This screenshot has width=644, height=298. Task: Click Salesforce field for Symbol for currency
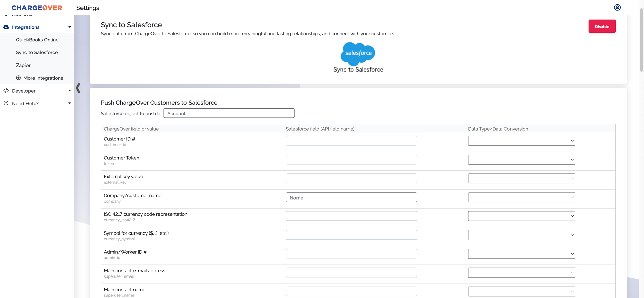coord(352,235)
